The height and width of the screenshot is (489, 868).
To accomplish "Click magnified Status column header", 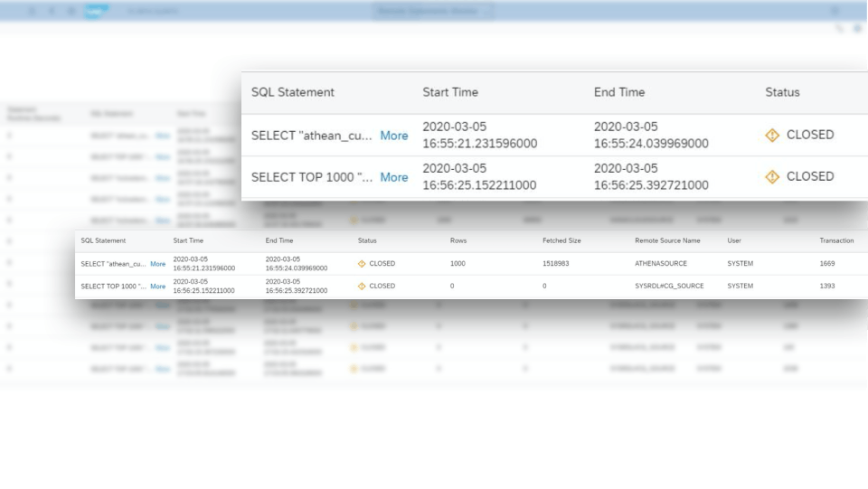I will [x=782, y=92].
